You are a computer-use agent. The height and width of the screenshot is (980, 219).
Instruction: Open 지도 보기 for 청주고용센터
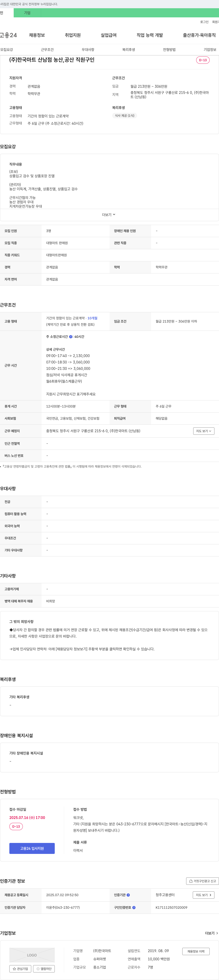pyautogui.click(x=203, y=895)
